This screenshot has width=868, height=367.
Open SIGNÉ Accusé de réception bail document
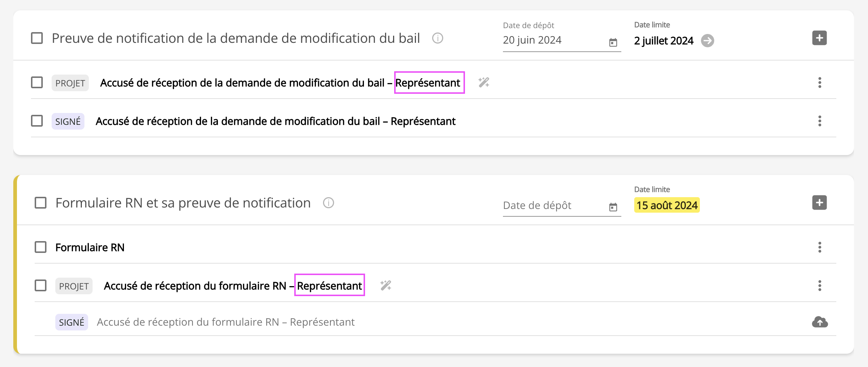click(x=275, y=121)
